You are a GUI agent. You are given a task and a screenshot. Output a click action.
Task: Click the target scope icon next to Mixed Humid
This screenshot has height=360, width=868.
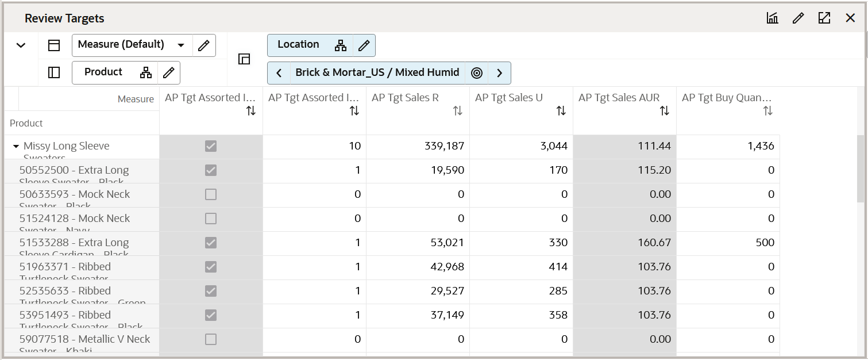477,72
